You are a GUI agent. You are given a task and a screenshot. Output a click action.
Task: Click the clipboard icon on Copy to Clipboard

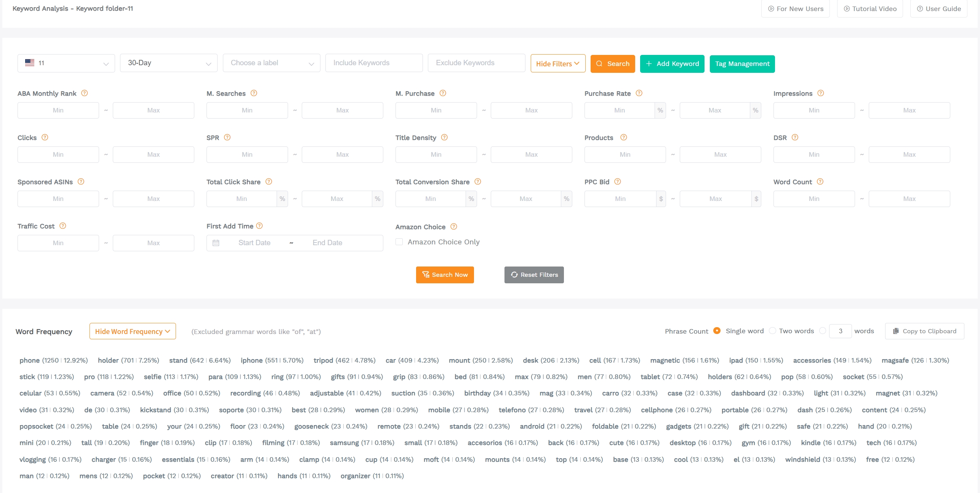pyautogui.click(x=896, y=331)
